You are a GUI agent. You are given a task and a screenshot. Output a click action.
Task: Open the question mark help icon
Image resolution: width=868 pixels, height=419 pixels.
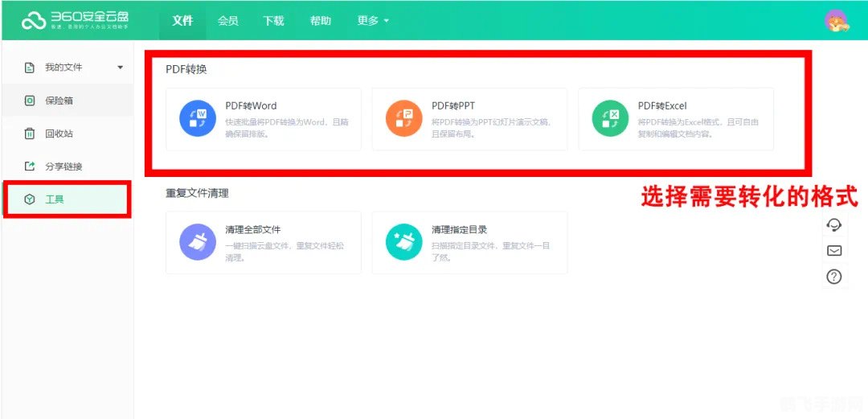pyautogui.click(x=834, y=277)
